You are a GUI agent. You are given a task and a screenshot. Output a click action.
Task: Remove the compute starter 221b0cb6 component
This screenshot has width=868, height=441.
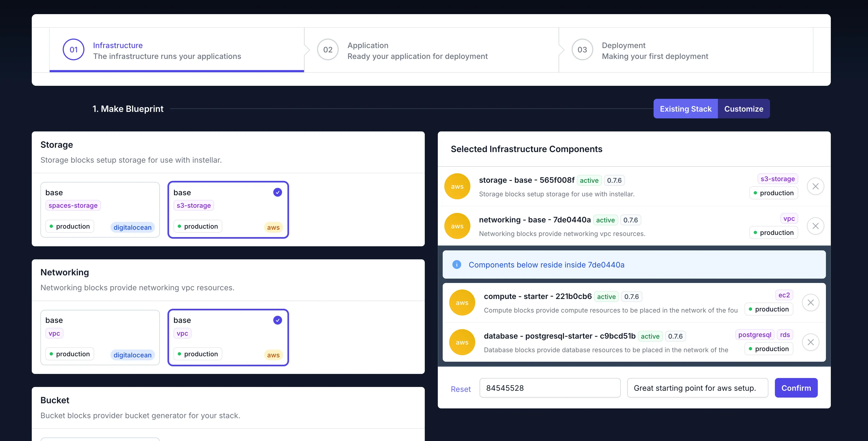(x=810, y=303)
